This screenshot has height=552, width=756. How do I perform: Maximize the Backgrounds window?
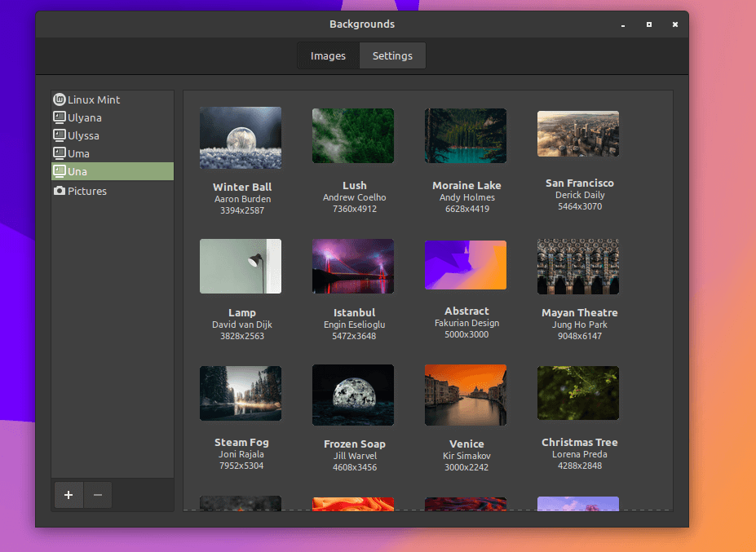tap(649, 24)
